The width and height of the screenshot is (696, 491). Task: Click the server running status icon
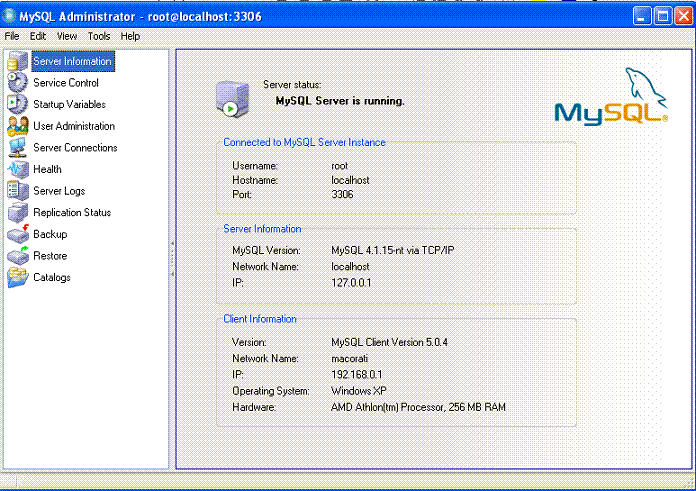tap(232, 99)
